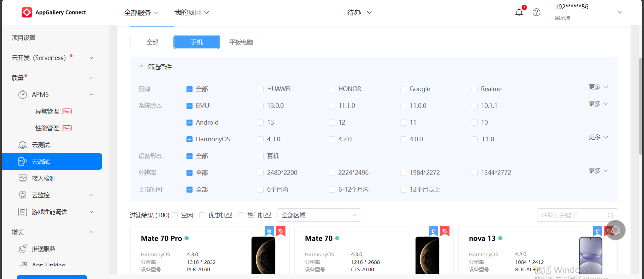Focus the 请输入关键字 search field
The height and width of the screenshot is (279, 644).
tap(577, 215)
